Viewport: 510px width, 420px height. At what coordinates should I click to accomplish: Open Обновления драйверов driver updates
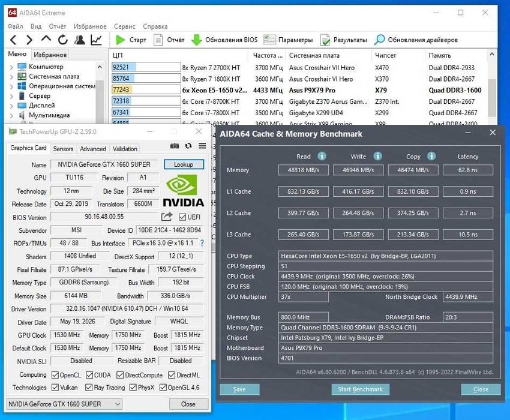click(x=416, y=40)
